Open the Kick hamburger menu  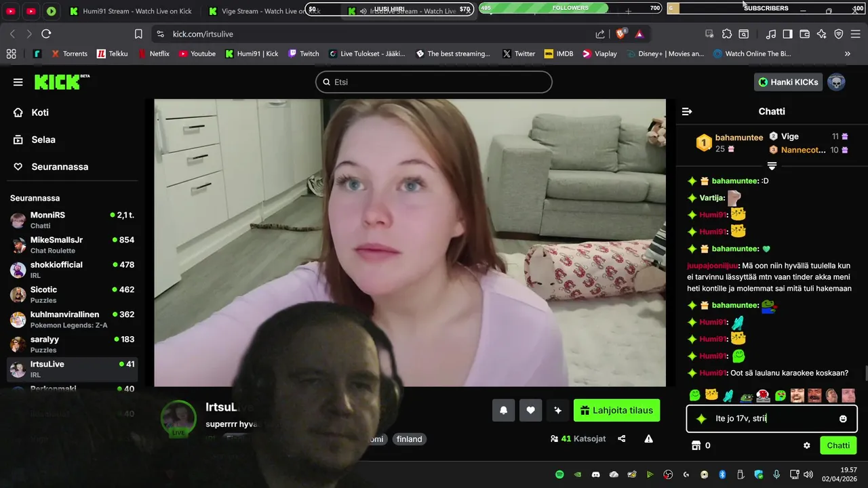point(18,82)
